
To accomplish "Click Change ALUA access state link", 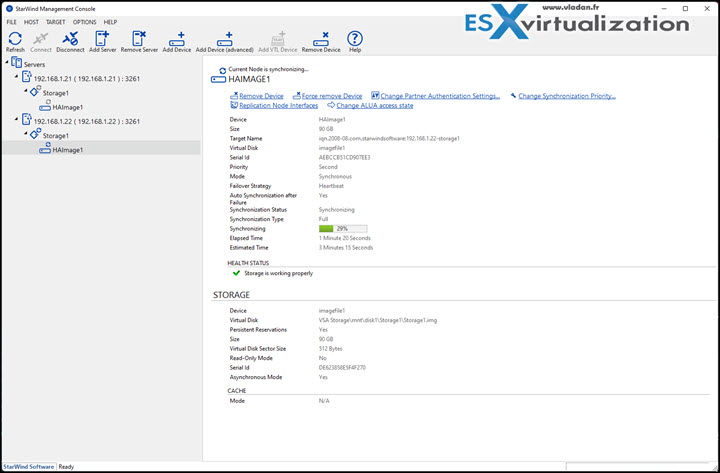I will click(375, 106).
